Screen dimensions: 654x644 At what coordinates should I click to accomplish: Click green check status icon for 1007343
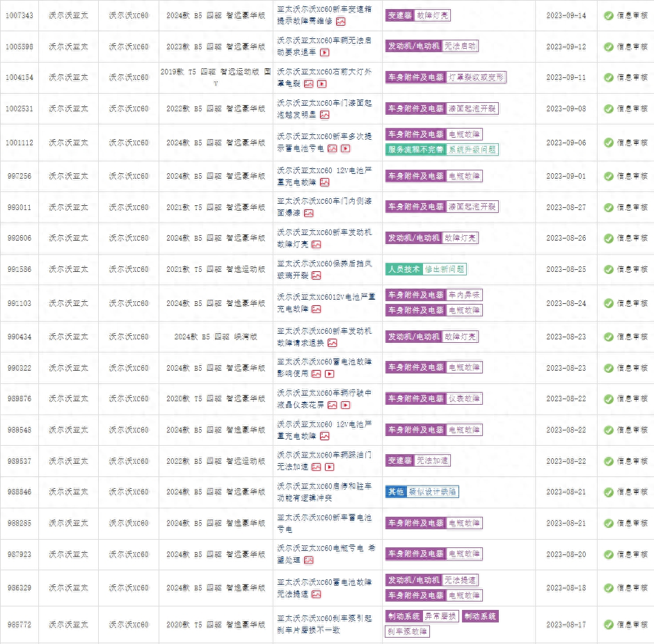tap(609, 16)
